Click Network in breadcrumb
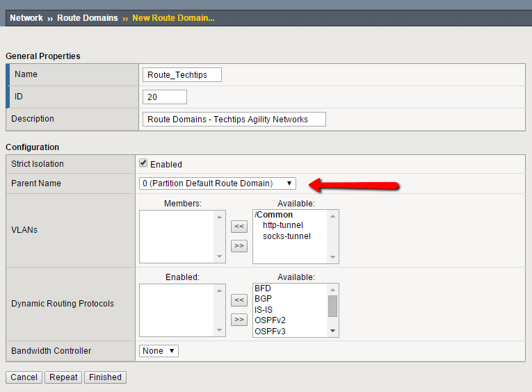Viewport: 532px width, 392px height. 26,18
